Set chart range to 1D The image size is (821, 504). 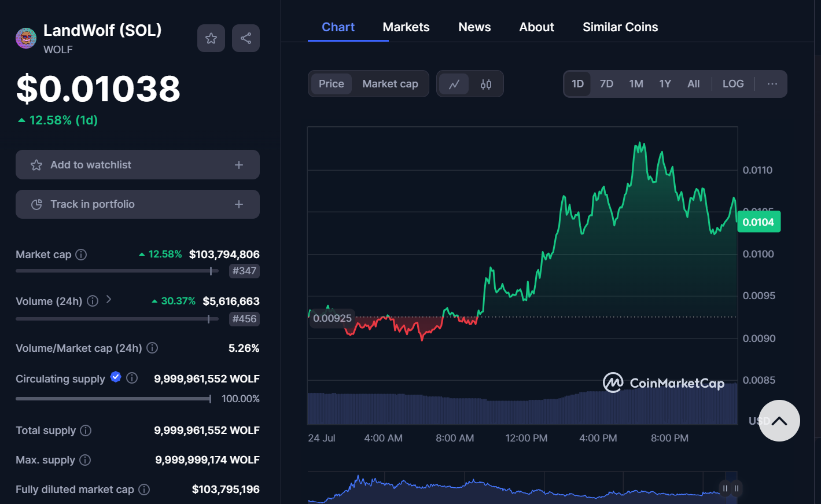pyautogui.click(x=577, y=84)
